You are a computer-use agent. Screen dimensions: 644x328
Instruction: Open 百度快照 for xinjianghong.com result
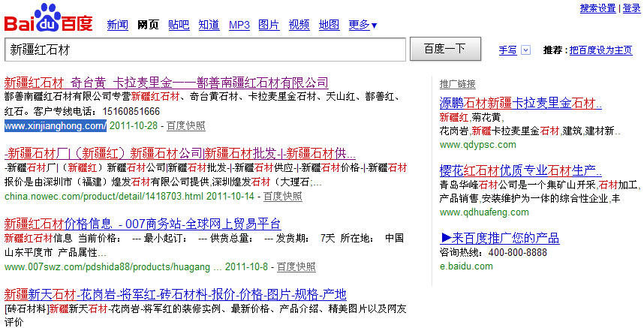click(x=186, y=125)
